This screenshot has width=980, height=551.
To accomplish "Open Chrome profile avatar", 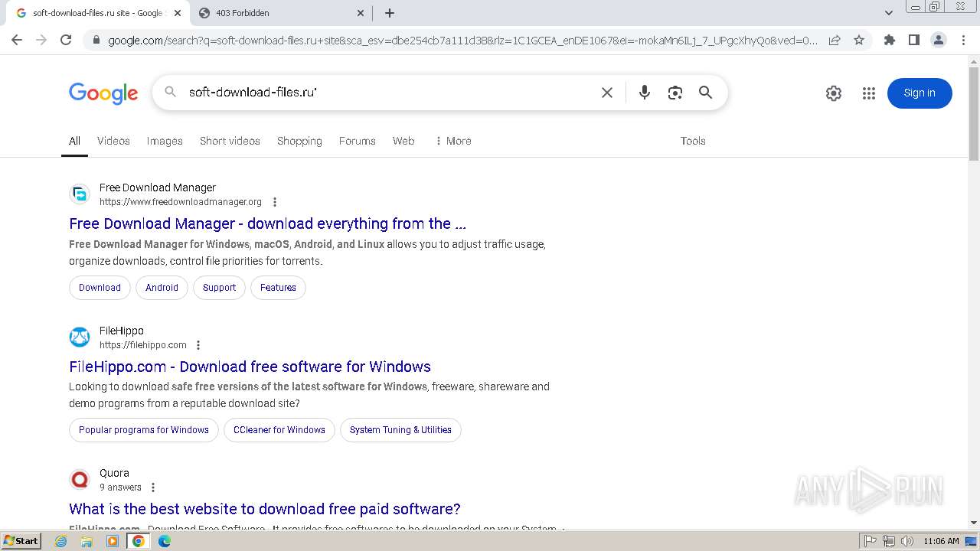I will (938, 40).
